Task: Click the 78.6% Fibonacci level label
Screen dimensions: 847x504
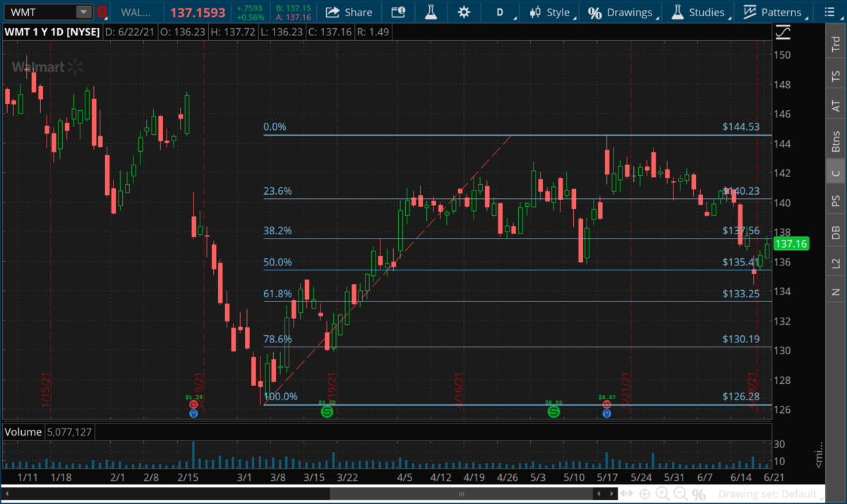Action: click(277, 340)
